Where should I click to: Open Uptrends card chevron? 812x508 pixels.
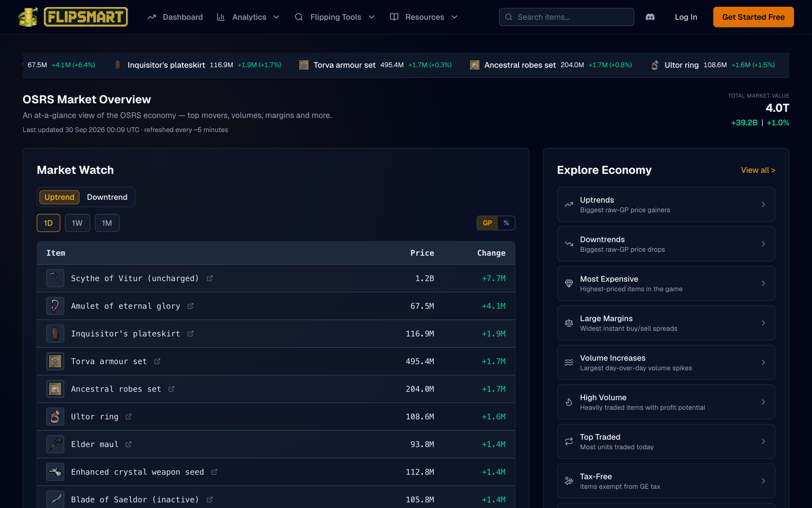(x=764, y=204)
